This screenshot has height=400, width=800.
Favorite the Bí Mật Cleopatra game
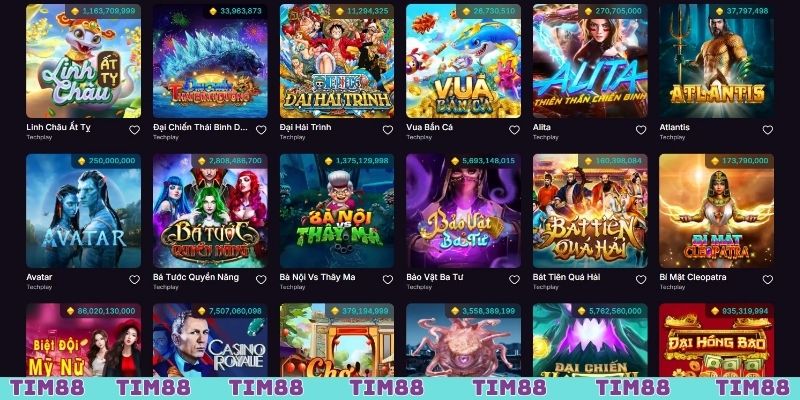(x=768, y=280)
